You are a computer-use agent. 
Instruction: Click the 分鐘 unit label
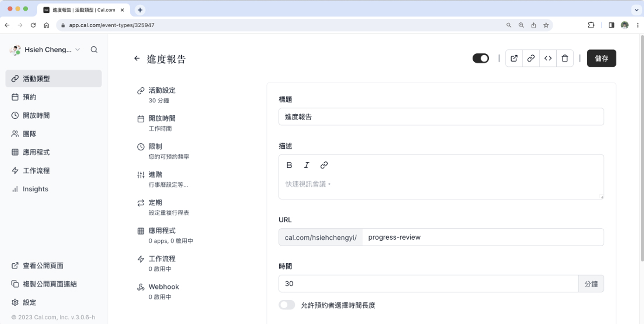point(591,284)
